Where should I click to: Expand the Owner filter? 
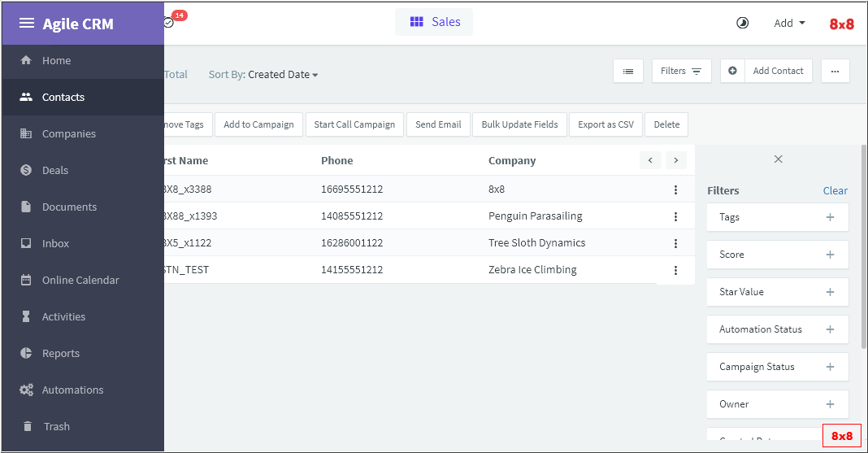point(777,404)
